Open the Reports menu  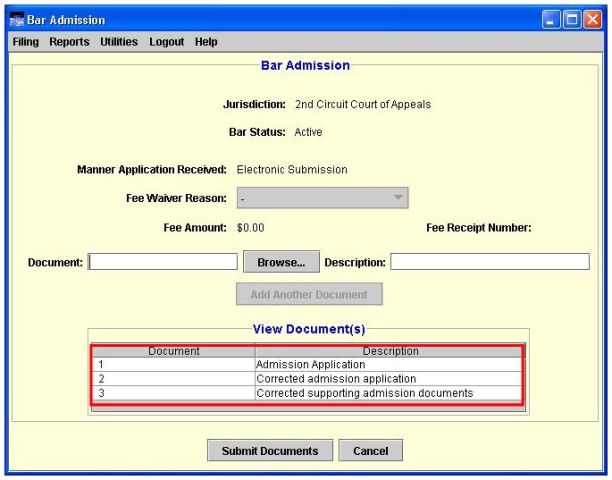tap(69, 42)
